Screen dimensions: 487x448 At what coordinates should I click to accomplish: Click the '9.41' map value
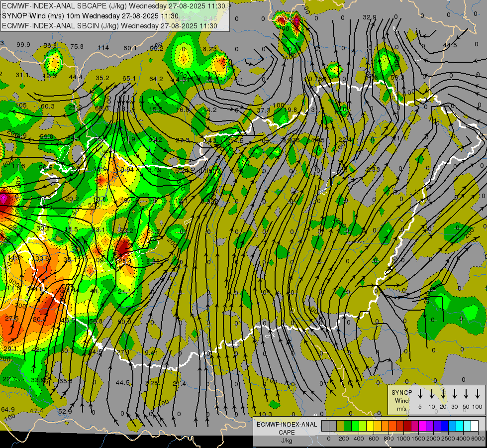point(152,352)
